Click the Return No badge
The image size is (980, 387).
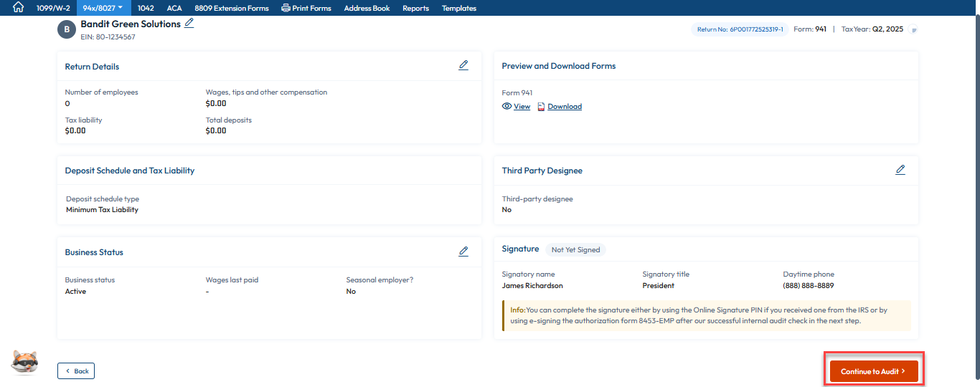click(740, 29)
